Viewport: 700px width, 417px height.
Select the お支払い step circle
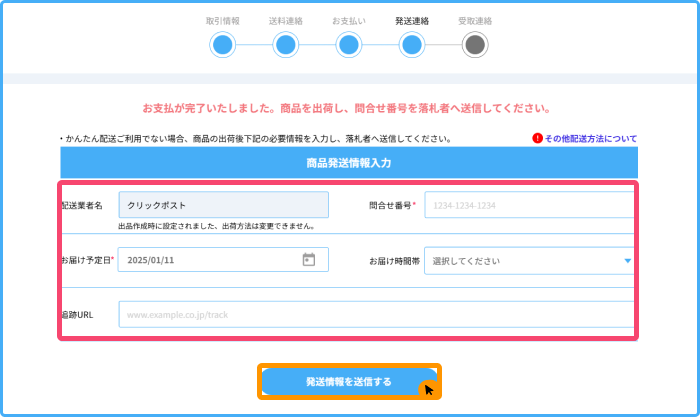point(348,45)
